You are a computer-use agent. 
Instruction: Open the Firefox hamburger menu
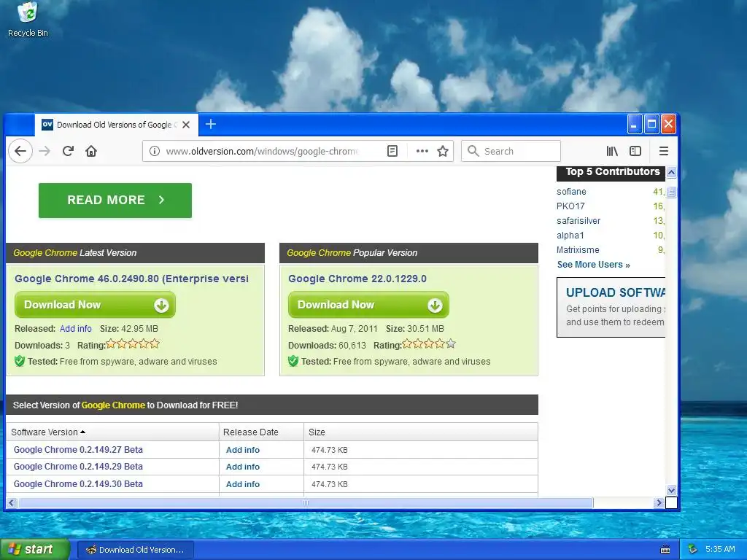[664, 151]
